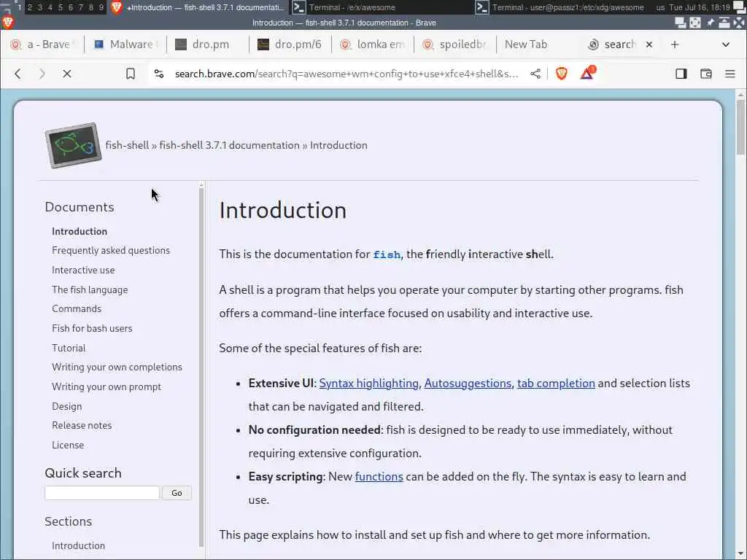Switch to the dro.pm/6 tab
This screenshot has width=747, height=560.
[290, 44]
